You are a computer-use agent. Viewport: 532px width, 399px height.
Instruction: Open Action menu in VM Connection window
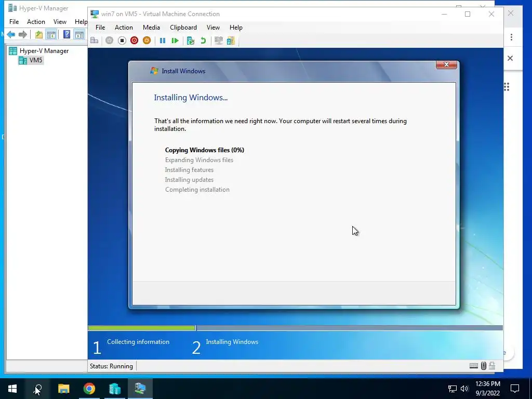pos(124,28)
